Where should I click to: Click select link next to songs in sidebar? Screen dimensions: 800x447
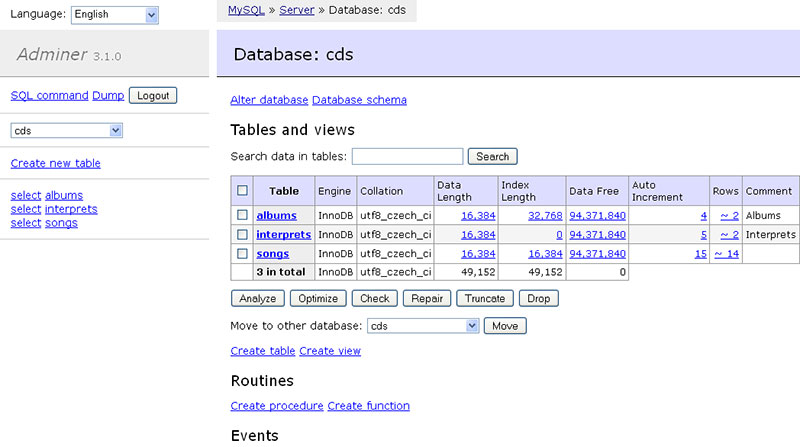(x=26, y=223)
